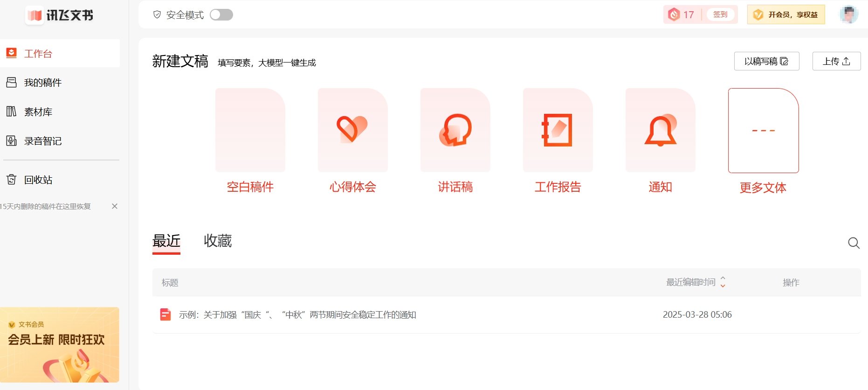Open the 讲话稿 speech template
This screenshot has height=390, width=868.
click(x=455, y=130)
